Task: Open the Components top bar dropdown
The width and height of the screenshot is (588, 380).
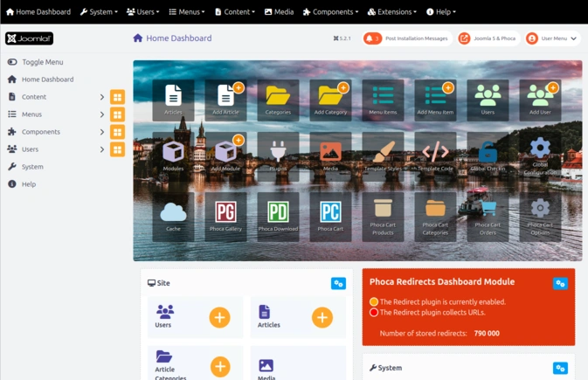Action: coord(331,12)
